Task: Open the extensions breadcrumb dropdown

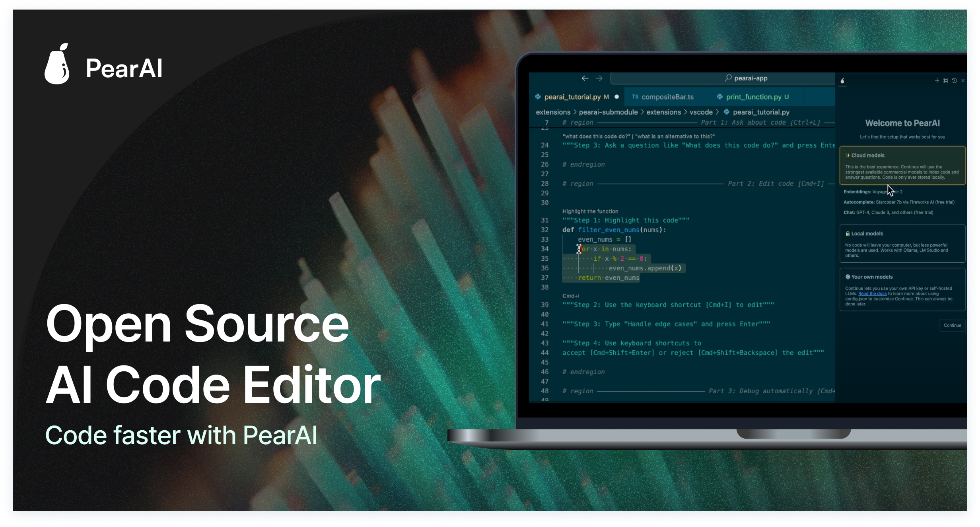Action: click(553, 112)
